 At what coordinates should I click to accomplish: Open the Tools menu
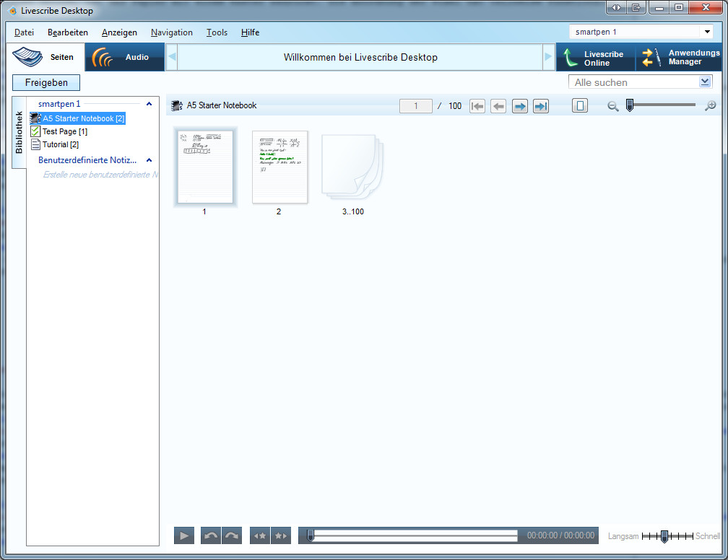click(x=217, y=32)
